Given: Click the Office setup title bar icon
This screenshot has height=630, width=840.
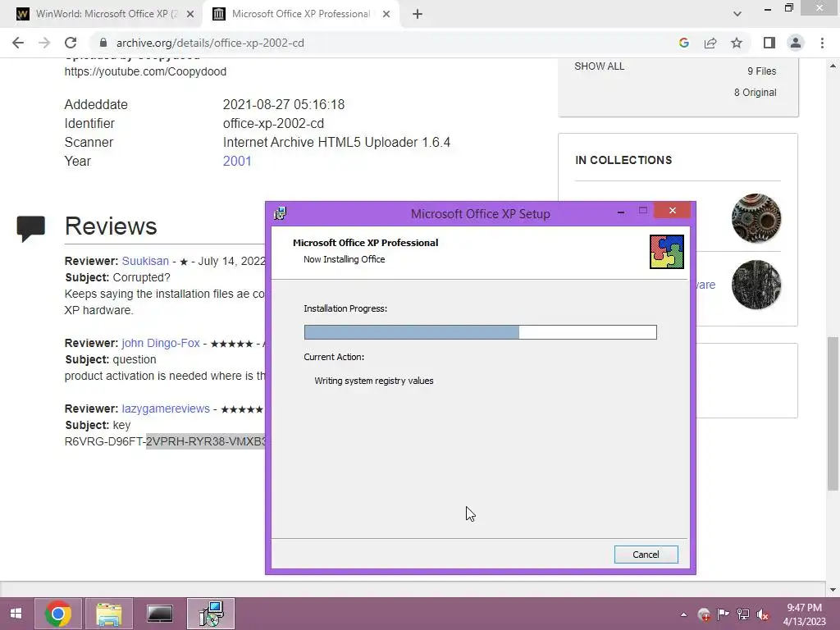Looking at the screenshot, I should (x=281, y=213).
